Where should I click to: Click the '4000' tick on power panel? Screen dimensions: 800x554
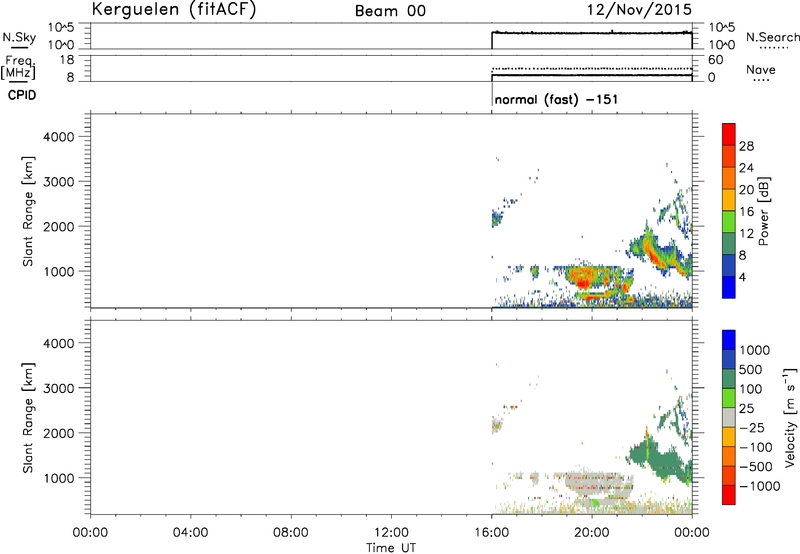(59, 137)
